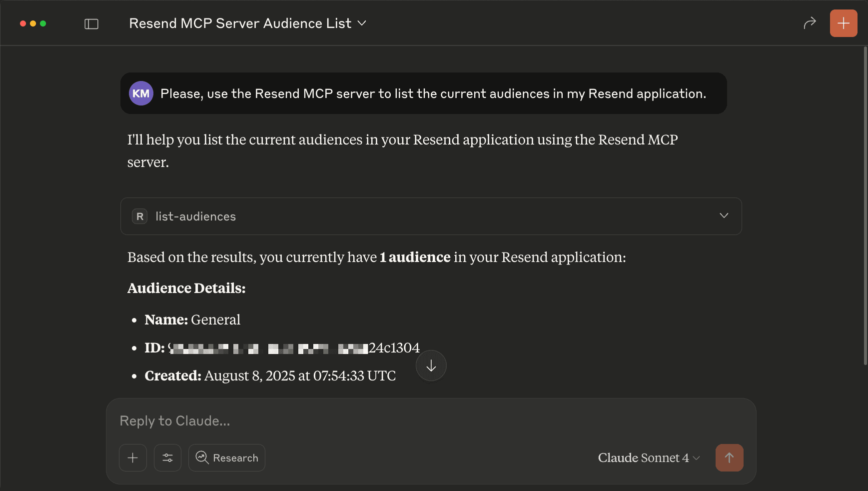The image size is (868, 491).
Task: Open the tools and settings sliders icon
Action: [x=167, y=457]
